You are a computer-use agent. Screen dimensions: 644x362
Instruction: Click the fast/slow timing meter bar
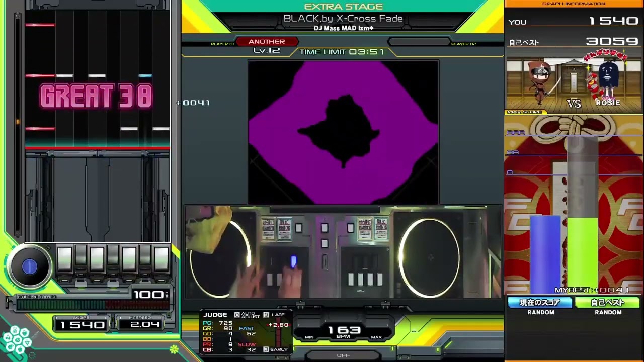click(278, 332)
